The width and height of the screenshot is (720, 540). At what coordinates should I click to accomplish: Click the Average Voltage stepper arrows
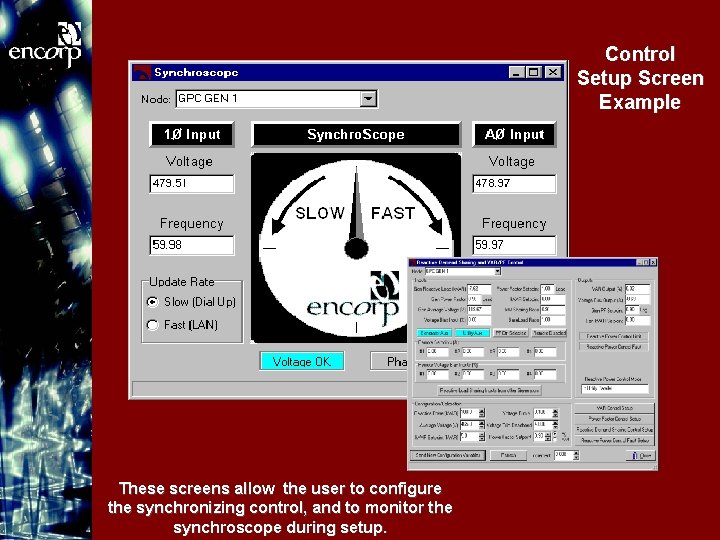[482, 425]
